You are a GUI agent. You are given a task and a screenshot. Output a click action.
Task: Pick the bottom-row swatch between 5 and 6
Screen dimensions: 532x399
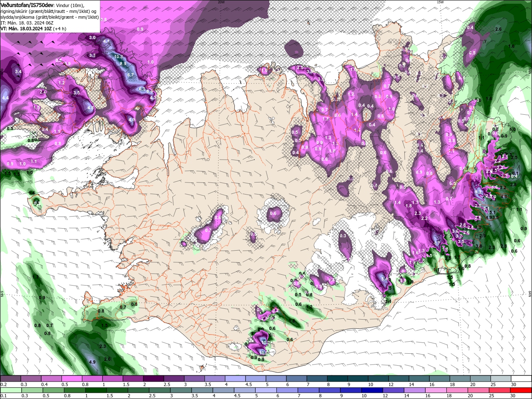pyautogui.click(x=266, y=390)
